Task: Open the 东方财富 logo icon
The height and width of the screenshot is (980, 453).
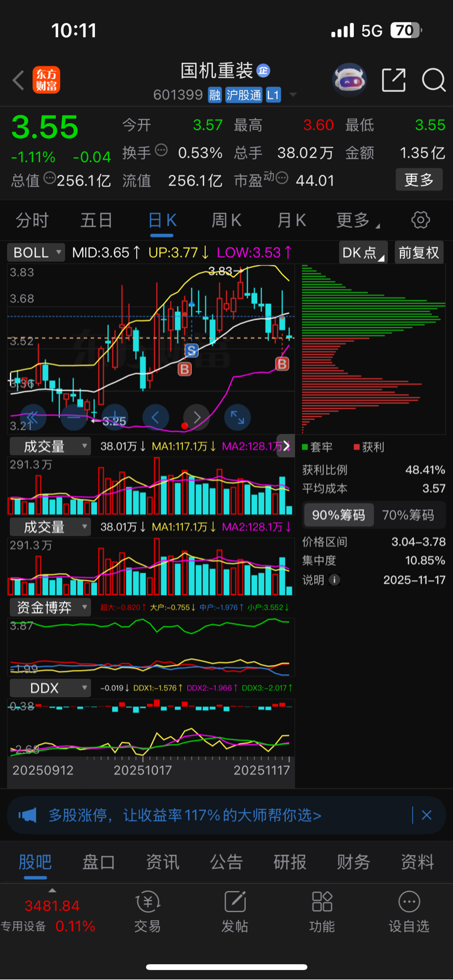Action: (x=47, y=80)
